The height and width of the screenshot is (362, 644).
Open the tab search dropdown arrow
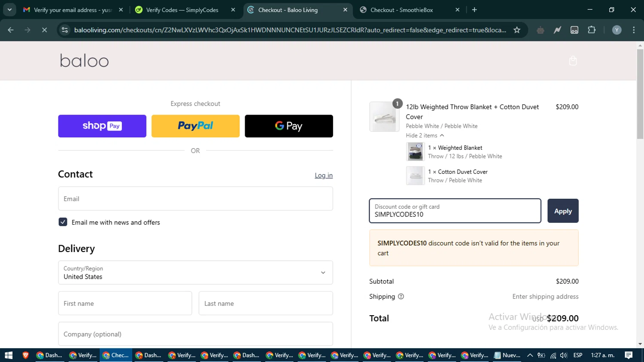[x=9, y=9]
